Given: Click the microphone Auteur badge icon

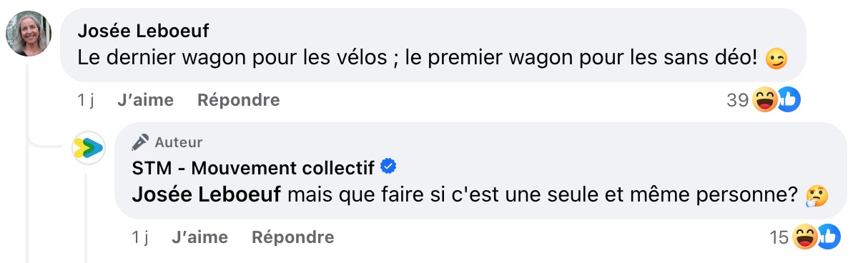Looking at the screenshot, I should 140,142.
